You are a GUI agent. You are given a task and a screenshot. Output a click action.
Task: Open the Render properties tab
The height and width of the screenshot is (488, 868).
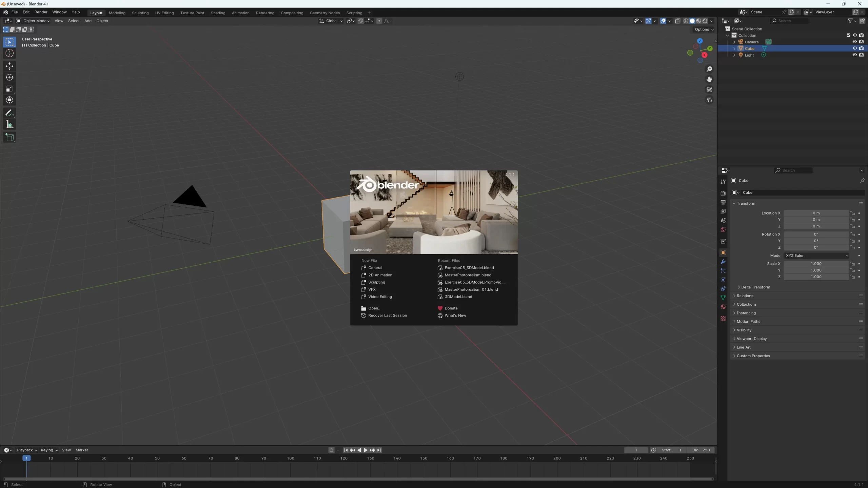point(723,193)
